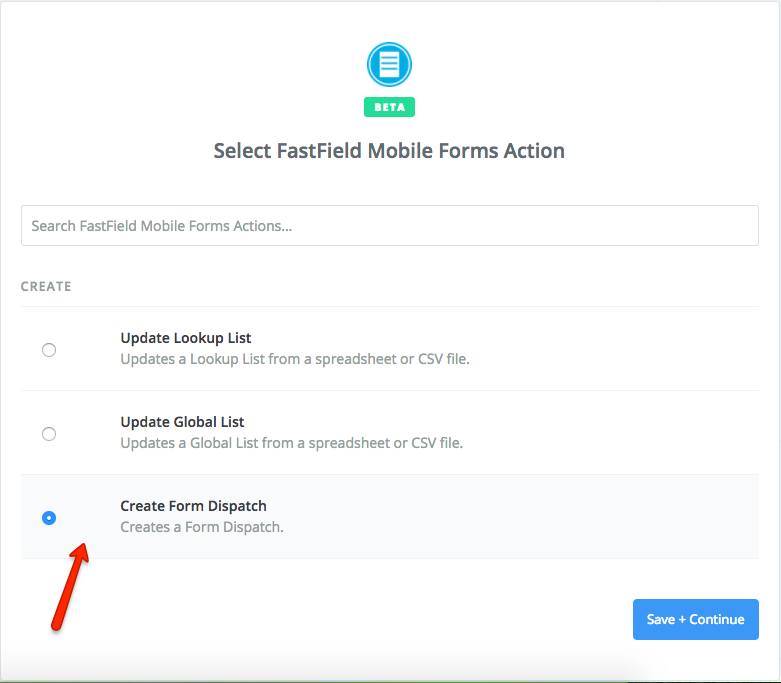The width and height of the screenshot is (781, 683).
Task: Click the FastField Mobile Forms app icon
Action: (389, 66)
